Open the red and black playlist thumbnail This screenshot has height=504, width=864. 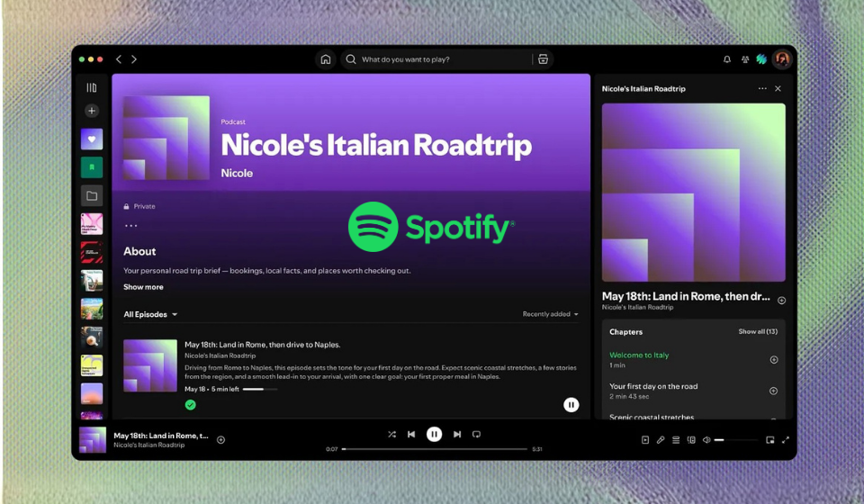[92, 252]
